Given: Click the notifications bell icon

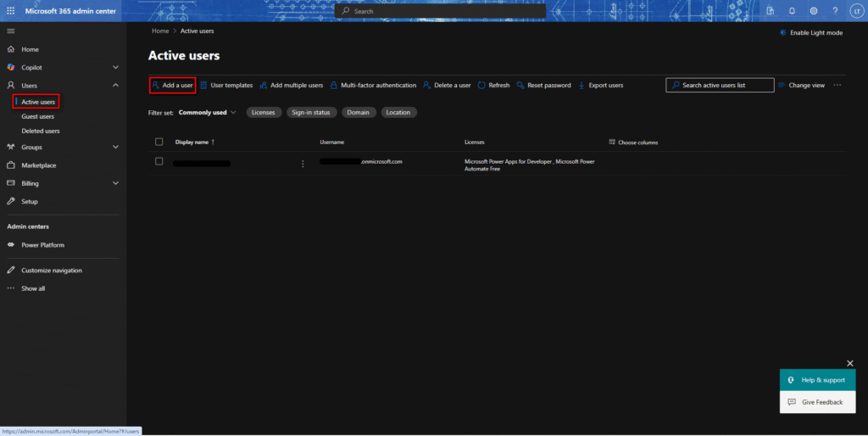Looking at the screenshot, I should (792, 11).
